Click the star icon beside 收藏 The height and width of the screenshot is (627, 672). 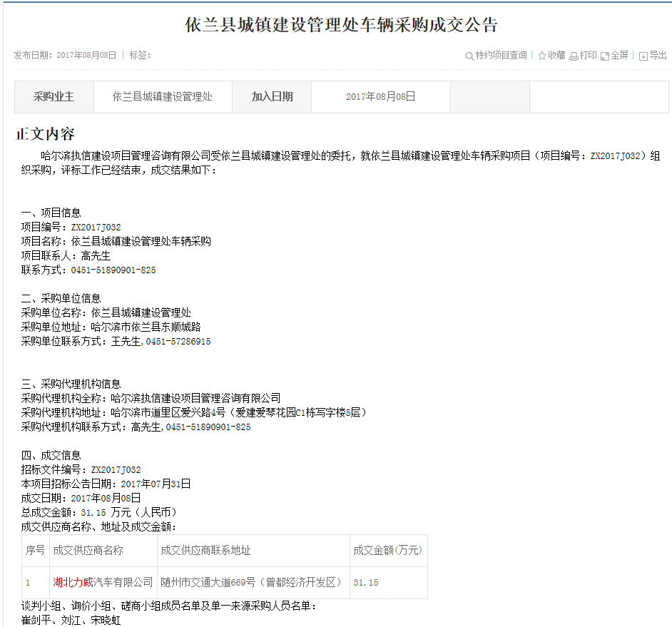point(541,56)
